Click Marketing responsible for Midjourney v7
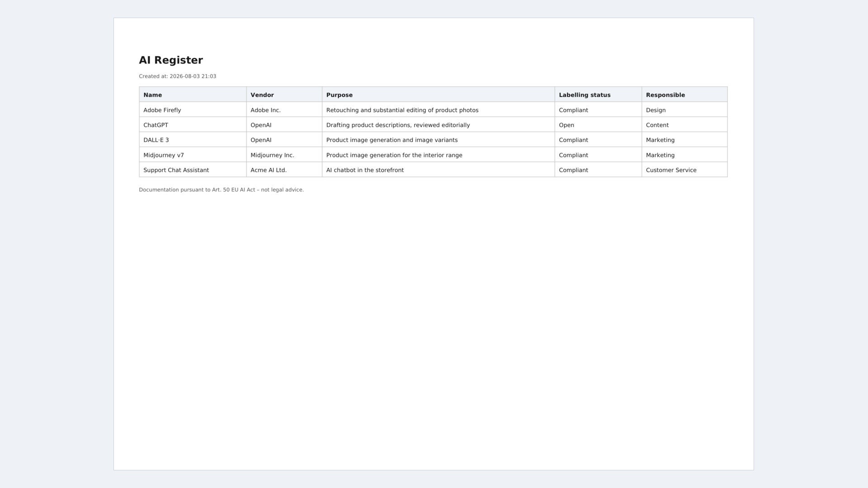The image size is (868, 488). [x=684, y=155]
